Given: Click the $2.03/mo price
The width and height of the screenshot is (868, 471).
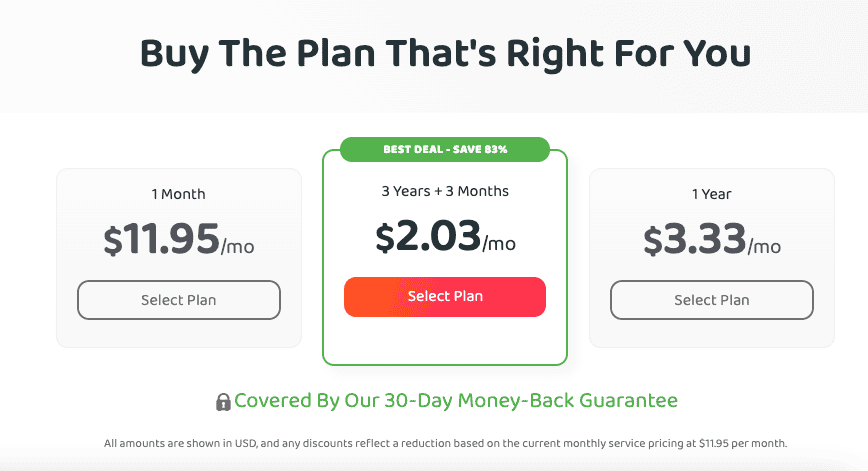Looking at the screenshot, I should point(446,237).
